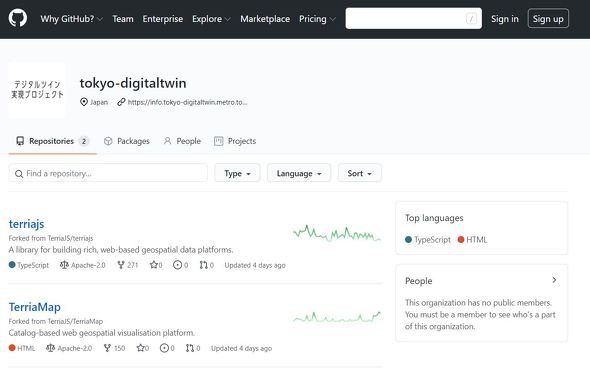Expand the Language filter dropdown
Screen dimensions: 590x374
point(299,173)
